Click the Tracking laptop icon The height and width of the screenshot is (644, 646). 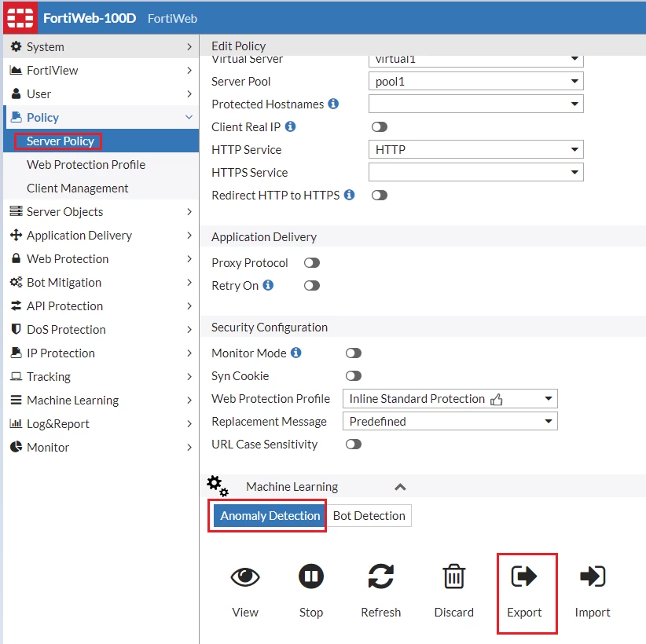coord(16,376)
